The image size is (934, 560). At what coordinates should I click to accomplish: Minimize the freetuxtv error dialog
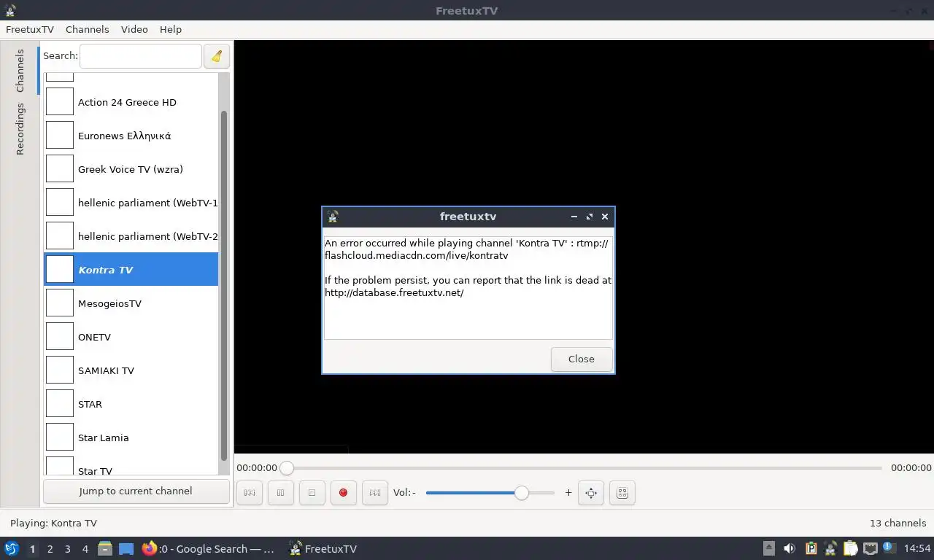[574, 217]
